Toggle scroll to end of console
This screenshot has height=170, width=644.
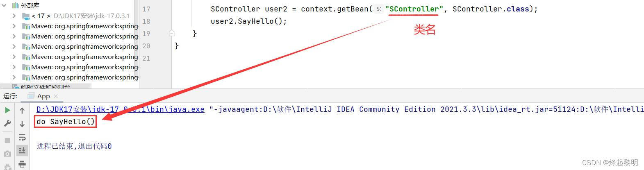click(x=22, y=150)
